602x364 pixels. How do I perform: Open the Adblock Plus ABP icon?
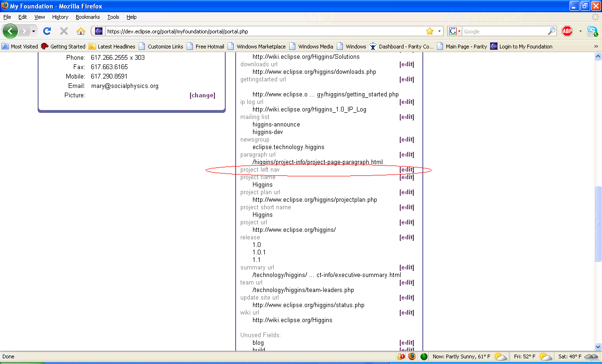coord(567,31)
